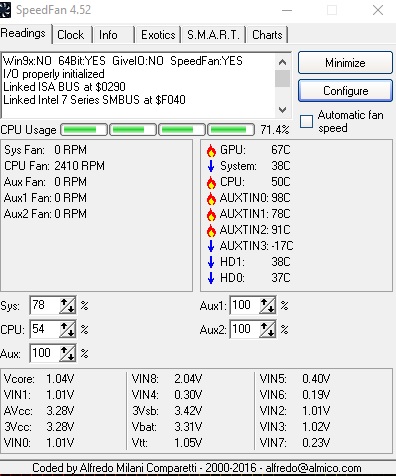
Task: Click the VIN5 0.40V voltage reading
Action: click(295, 379)
